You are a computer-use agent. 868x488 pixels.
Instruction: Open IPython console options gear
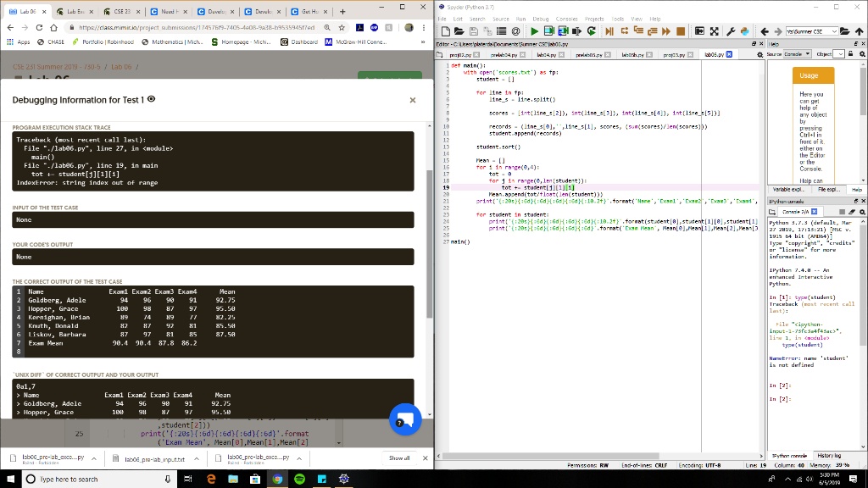point(862,212)
